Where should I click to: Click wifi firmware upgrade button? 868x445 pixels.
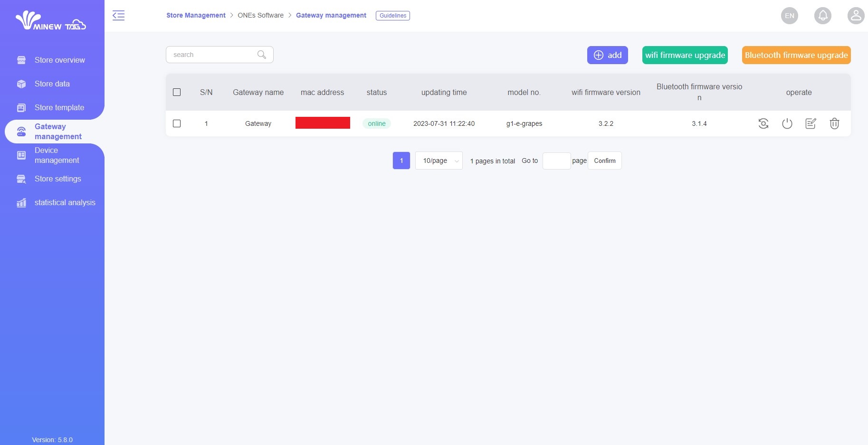(685, 55)
